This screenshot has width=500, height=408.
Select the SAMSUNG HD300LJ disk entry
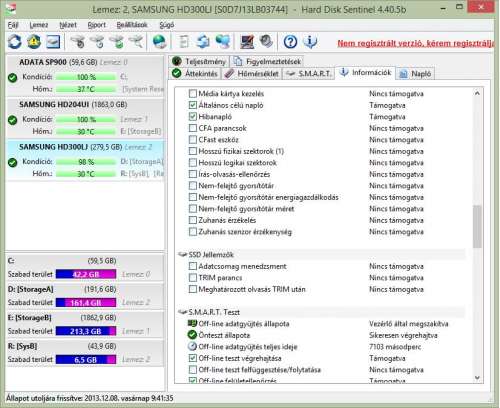tap(85, 161)
